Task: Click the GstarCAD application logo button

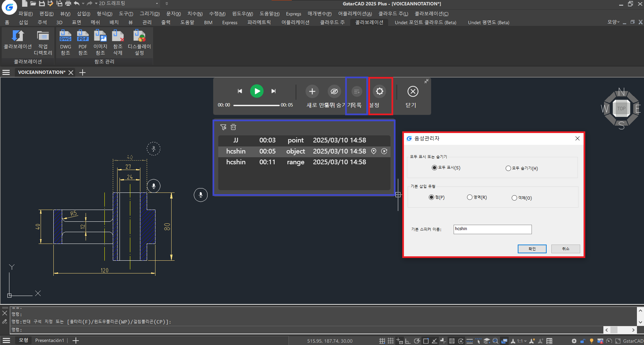Action: [x=9, y=7]
